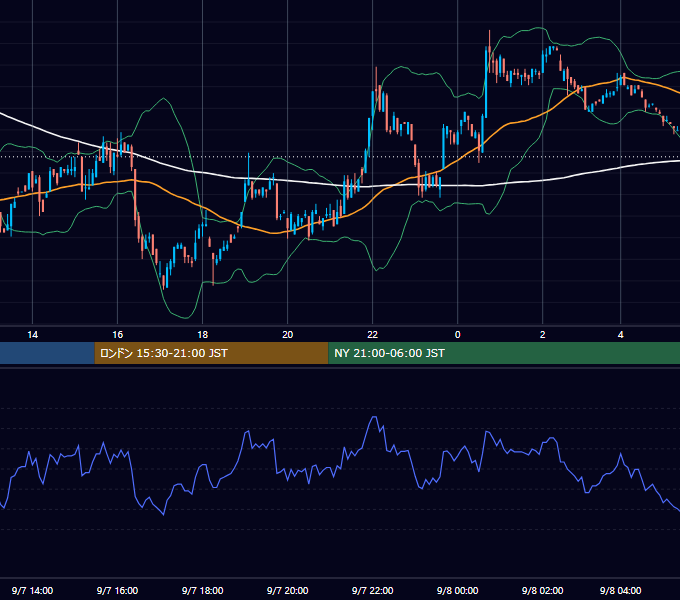The image size is (680, 600).
Task: Click the 4 hour axis label
Action: click(x=621, y=335)
